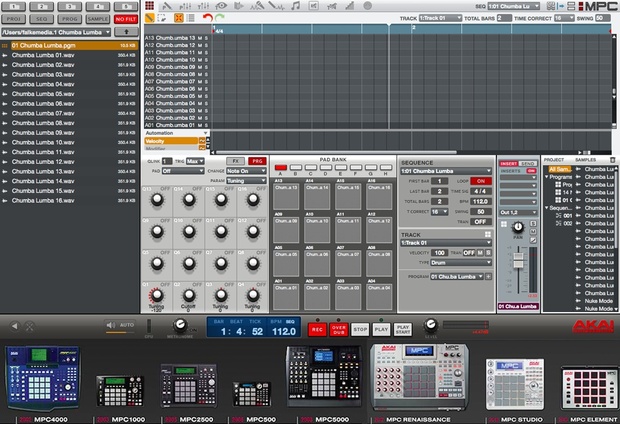
Task: Click the gray round record indicator icon
Action: pyautogui.click(x=367, y=6)
